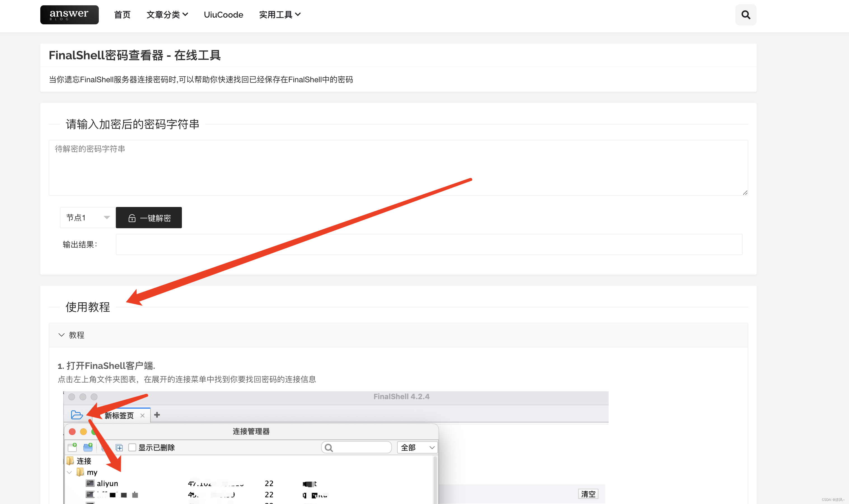Close the 新标签页 tab
The image size is (849, 504).
(142, 415)
